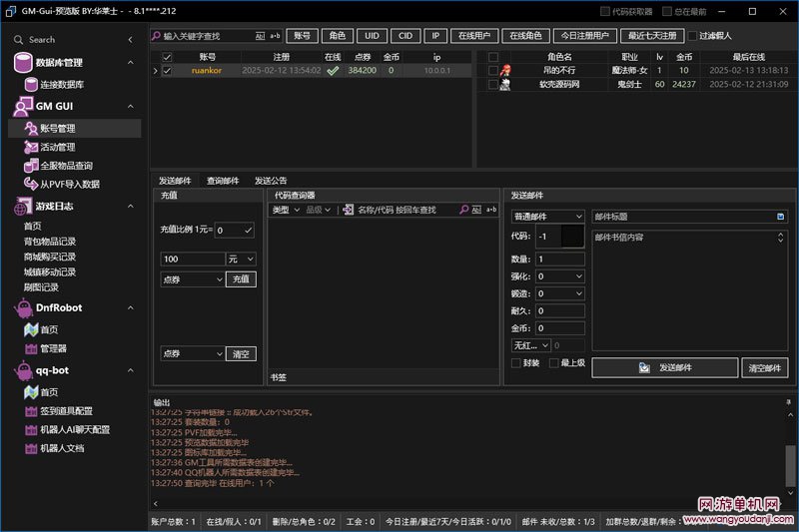Click the sidebar Search magnifier icon
The width and height of the screenshot is (799, 532).
(x=20, y=40)
